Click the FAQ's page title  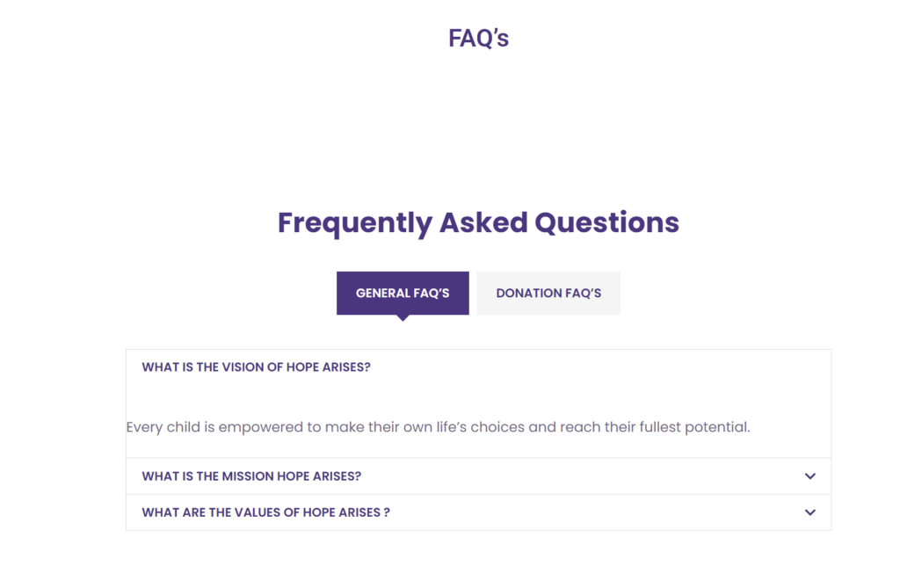click(478, 39)
